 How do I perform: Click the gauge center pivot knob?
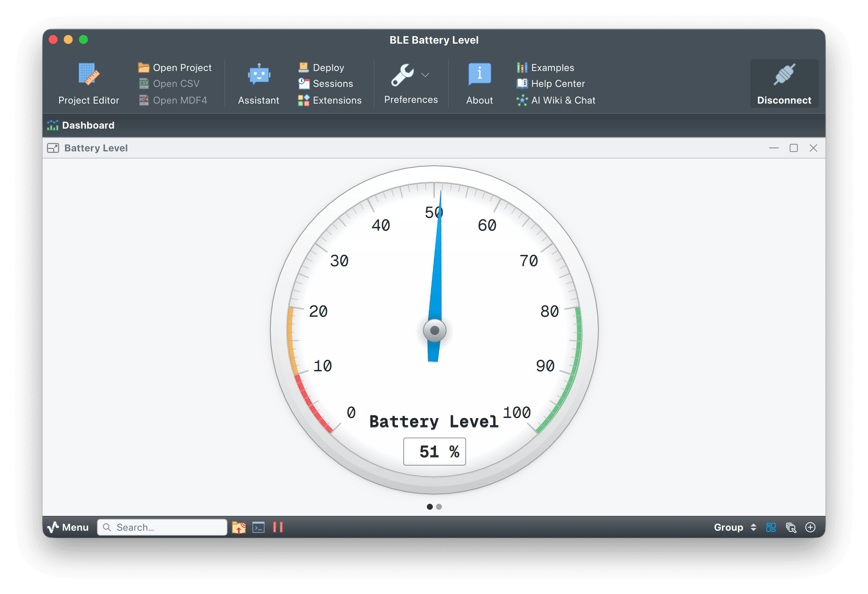point(435,330)
